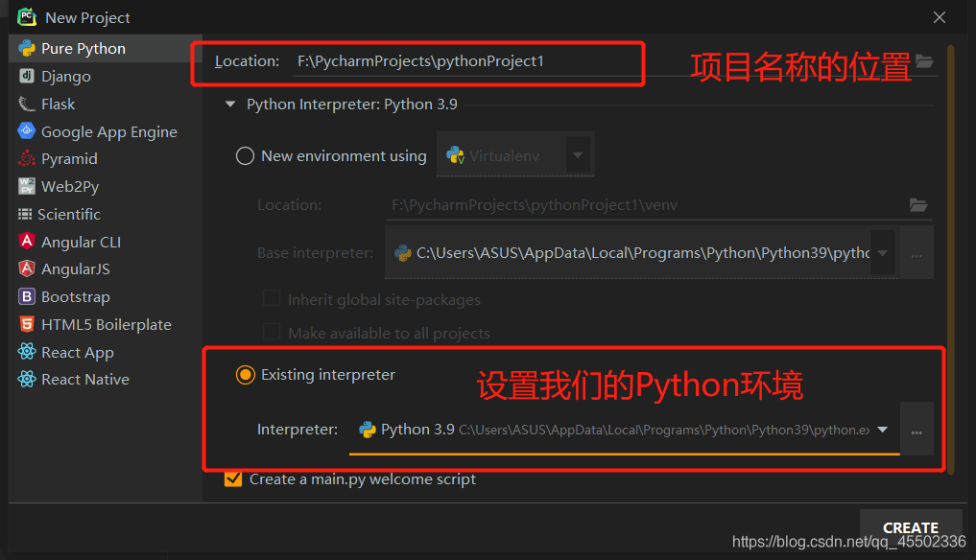Choose Pure Python project type
976x560 pixels.
point(106,49)
